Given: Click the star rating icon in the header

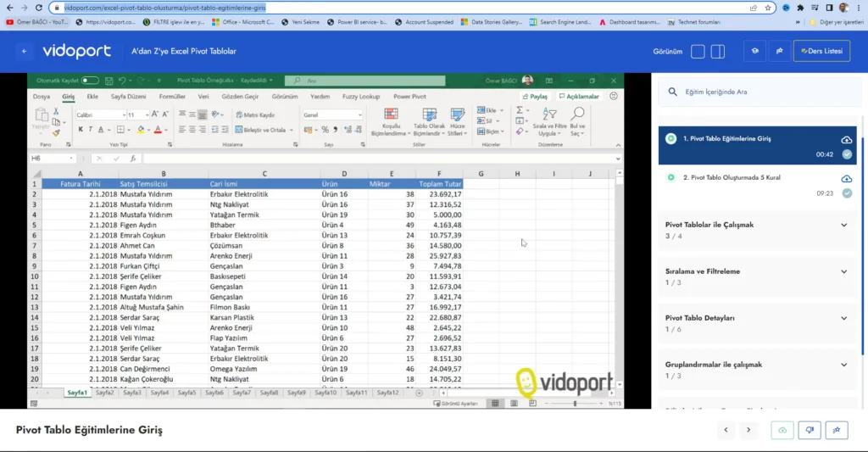Looking at the screenshot, I should (778, 52).
